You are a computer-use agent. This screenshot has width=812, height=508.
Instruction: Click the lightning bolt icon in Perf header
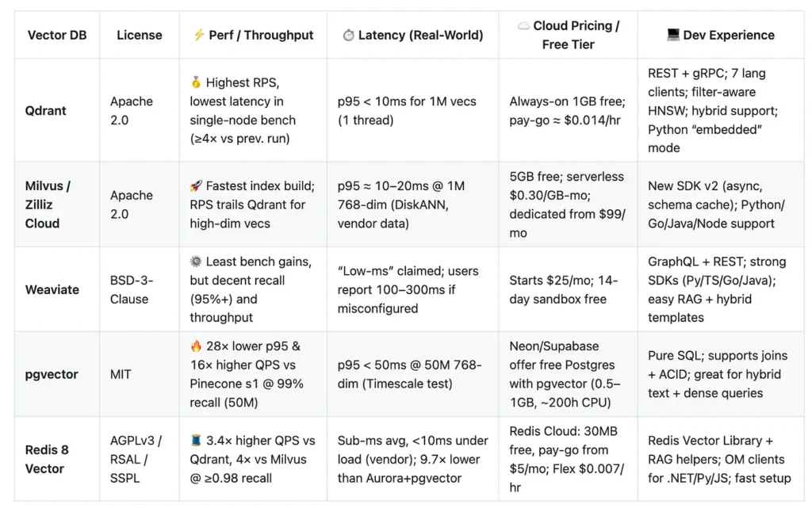coord(198,35)
